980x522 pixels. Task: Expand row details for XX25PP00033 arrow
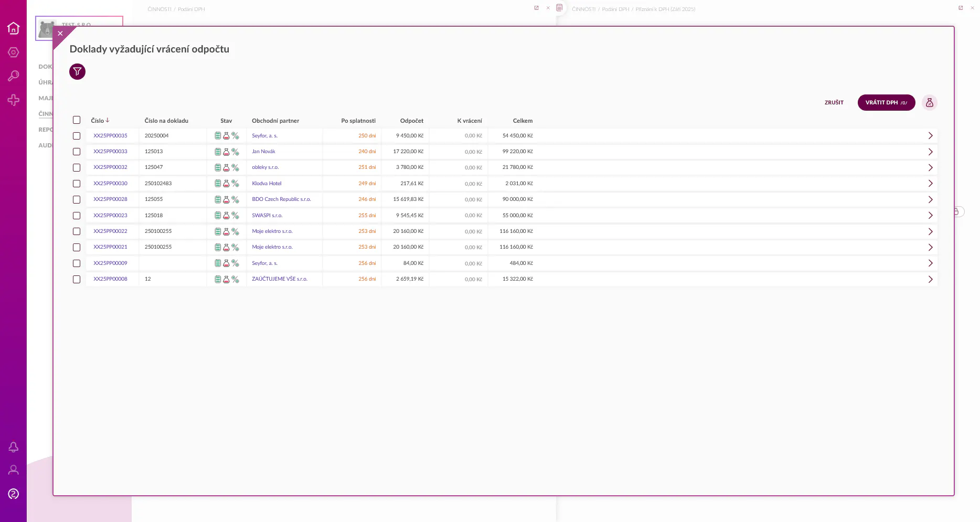click(930, 152)
